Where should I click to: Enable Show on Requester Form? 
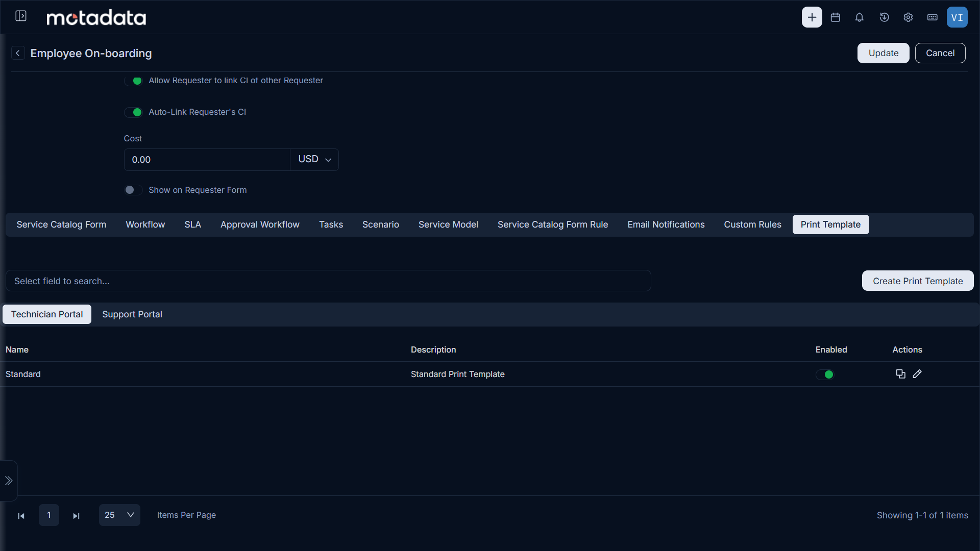(x=133, y=190)
